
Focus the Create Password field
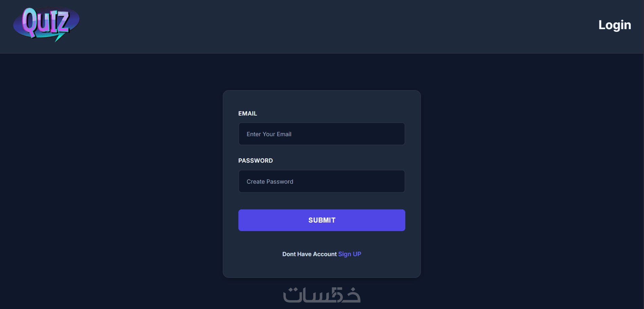[321, 182]
